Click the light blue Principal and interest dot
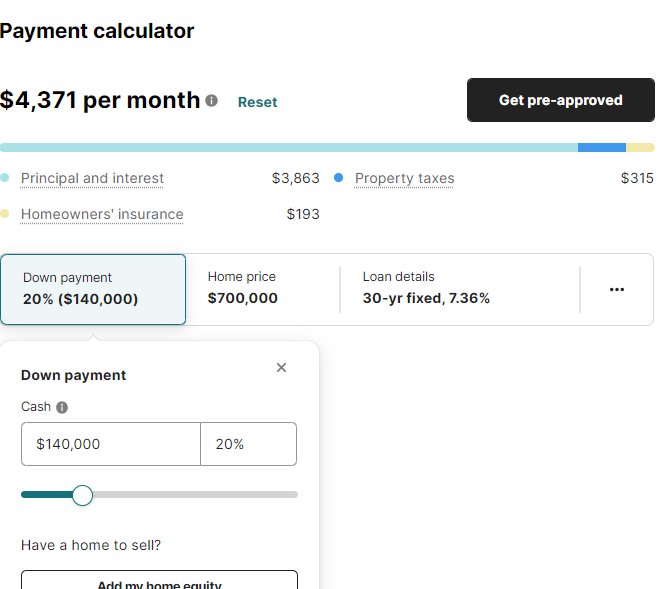 click(5, 178)
